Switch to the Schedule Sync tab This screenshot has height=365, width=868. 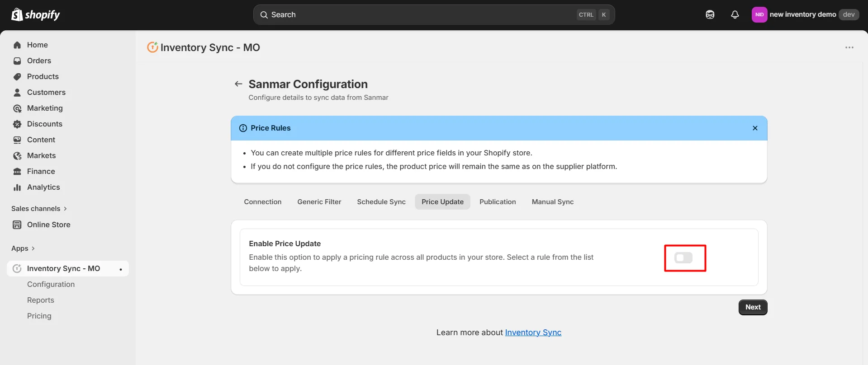[x=381, y=202]
